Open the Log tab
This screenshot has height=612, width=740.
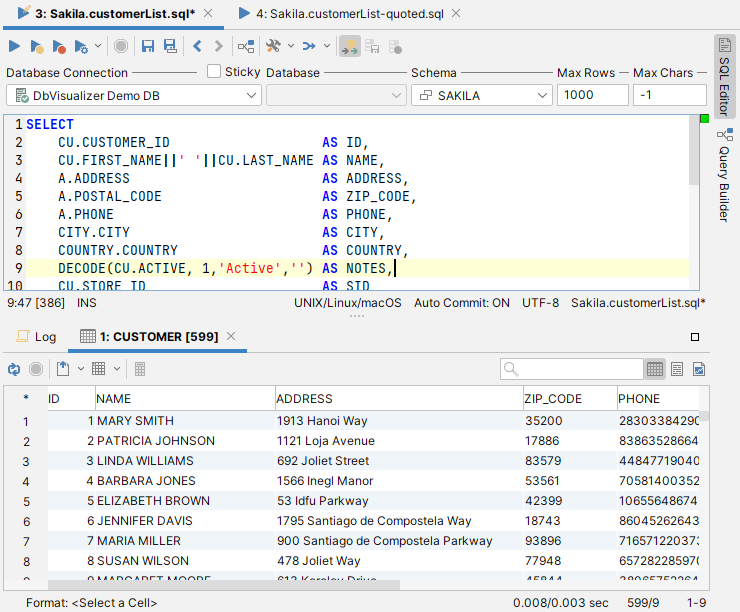pyautogui.click(x=37, y=337)
